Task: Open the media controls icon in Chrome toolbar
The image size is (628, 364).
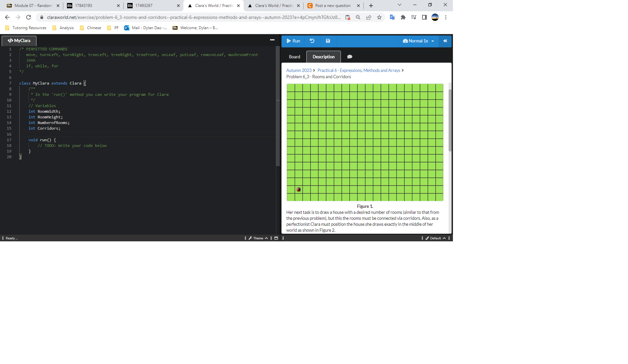Action: (414, 17)
